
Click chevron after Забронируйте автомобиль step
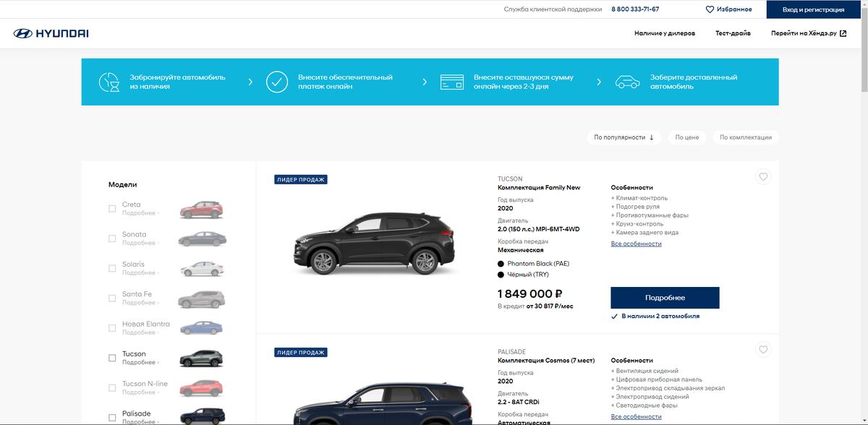tap(250, 82)
